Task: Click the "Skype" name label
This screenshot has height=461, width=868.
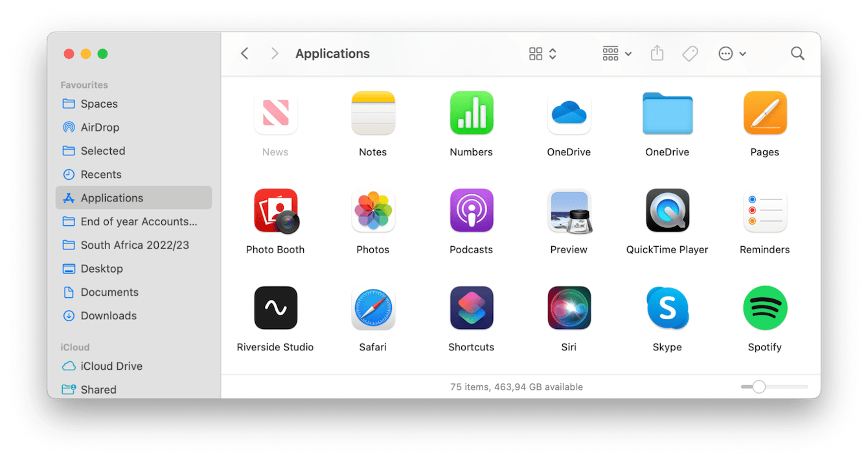Action: pyautogui.click(x=667, y=347)
